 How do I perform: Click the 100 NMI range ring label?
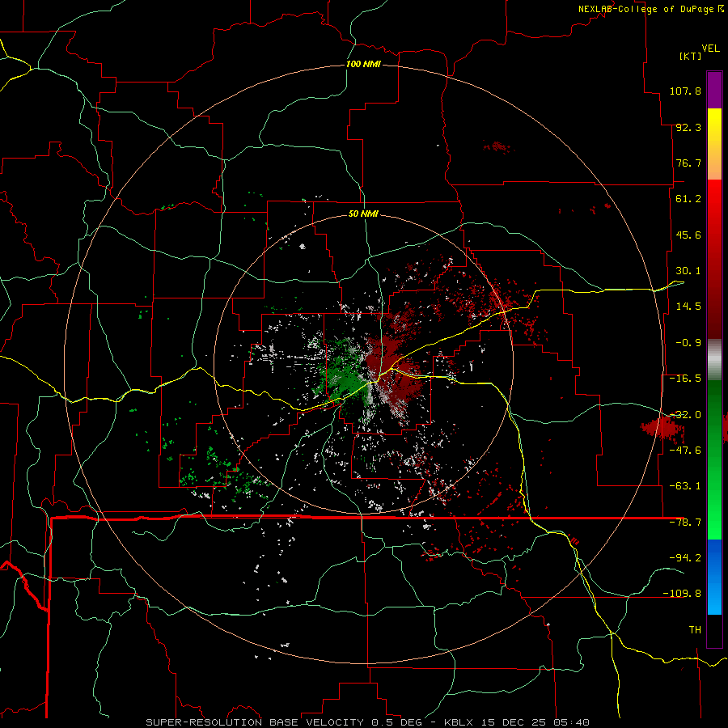click(x=363, y=64)
